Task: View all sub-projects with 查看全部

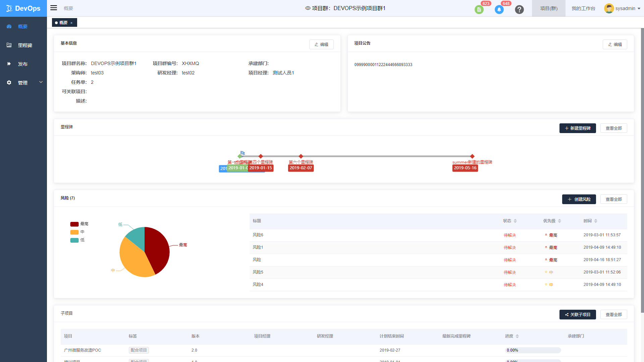Action: click(613, 315)
